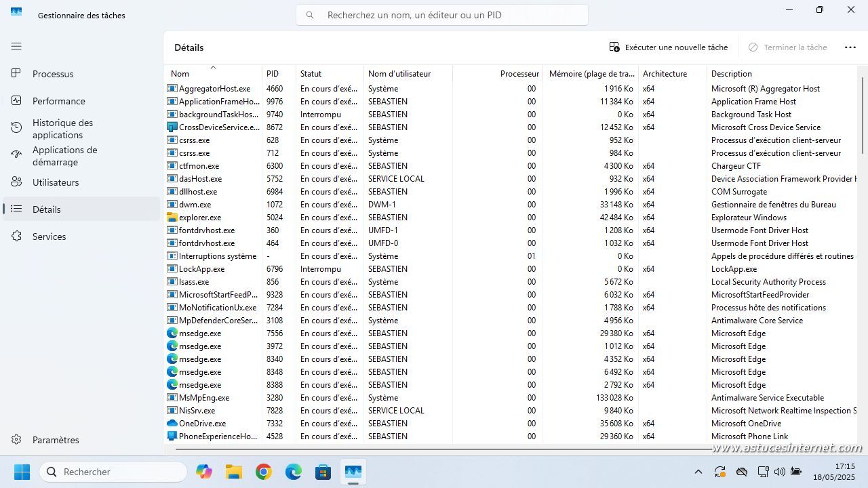Click the PID value 628 of csrss.exe
Image resolution: width=868 pixels, height=488 pixels.
(273, 140)
